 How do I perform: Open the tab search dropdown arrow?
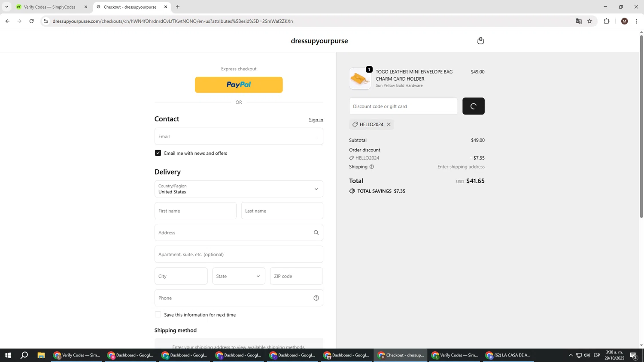[x=6, y=7]
